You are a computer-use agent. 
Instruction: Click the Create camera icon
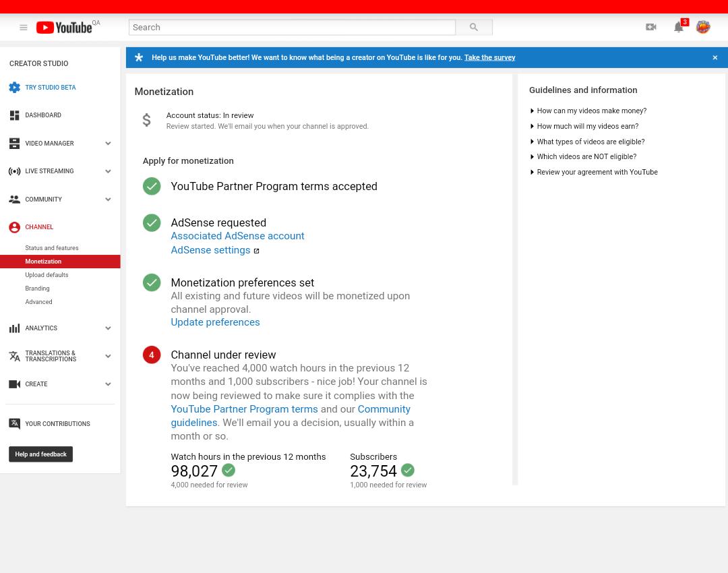click(14, 384)
